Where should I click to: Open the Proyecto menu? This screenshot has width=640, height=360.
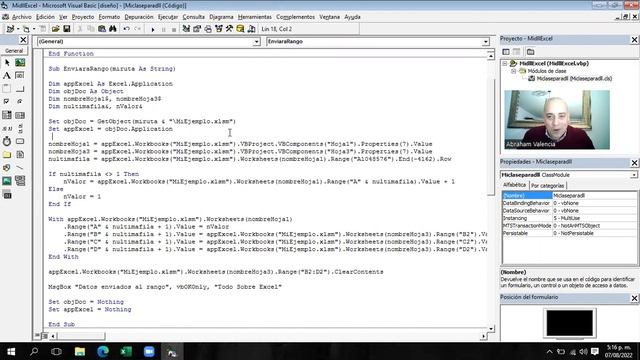(83, 17)
